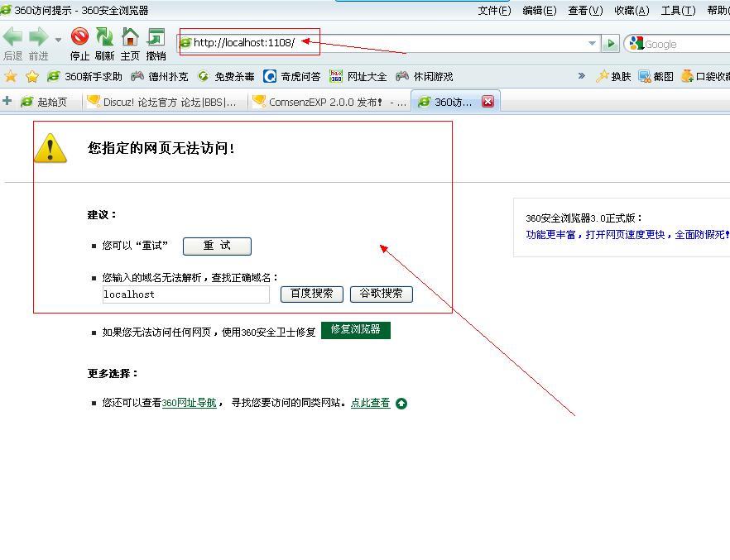Click the green 修复浏览器 button
This screenshot has height=560, width=730.
356,330
